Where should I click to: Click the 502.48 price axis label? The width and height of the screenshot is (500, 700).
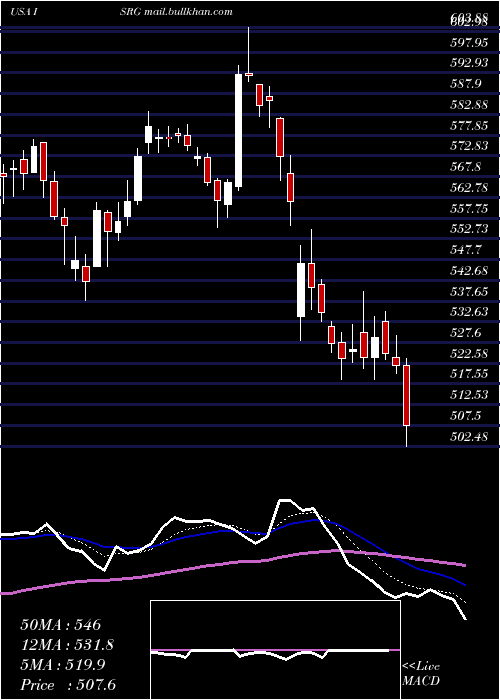pos(469,437)
